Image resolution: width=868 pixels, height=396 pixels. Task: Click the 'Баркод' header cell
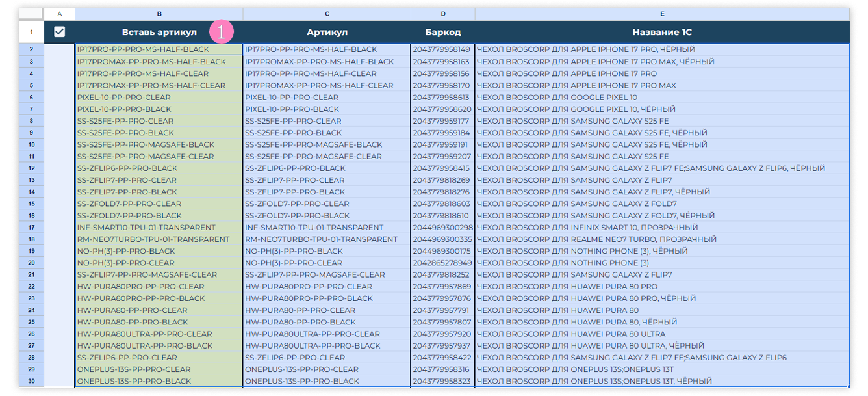(x=443, y=32)
